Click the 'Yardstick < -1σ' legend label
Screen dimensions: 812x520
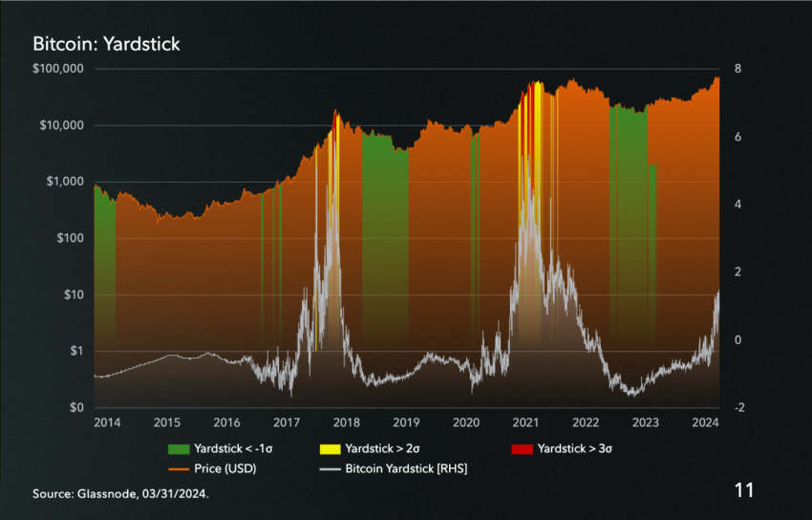233,448
